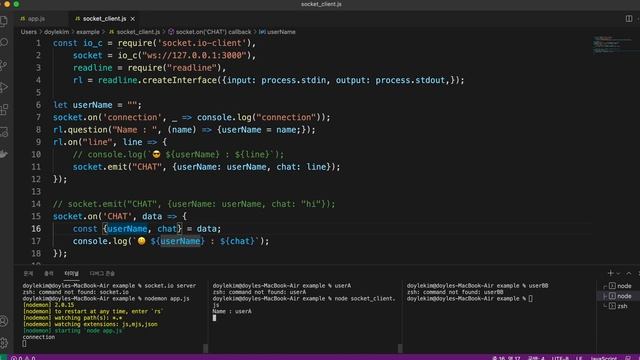Open the userName breadcrumb symbol

(x=277, y=32)
